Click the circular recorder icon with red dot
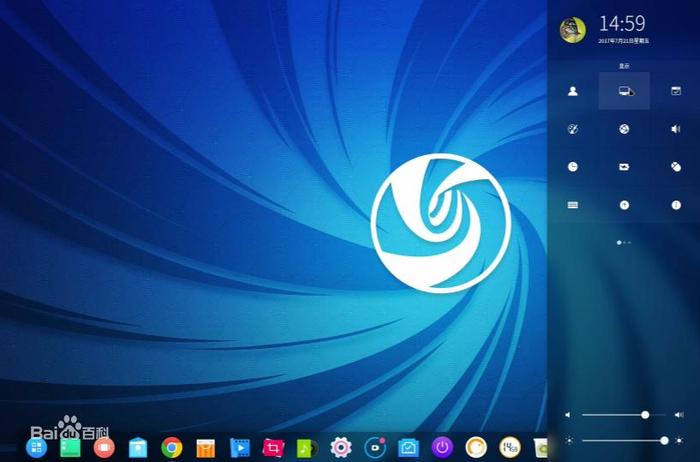 point(375,447)
